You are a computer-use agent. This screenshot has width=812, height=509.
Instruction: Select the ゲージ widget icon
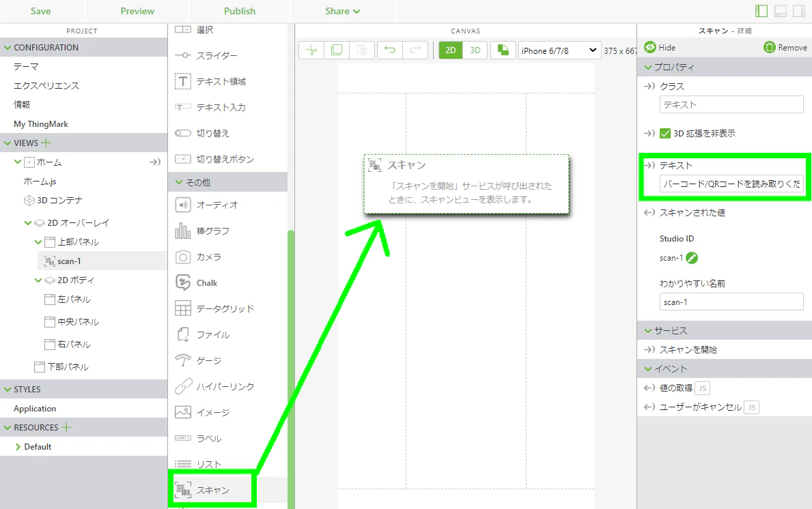pos(183,360)
